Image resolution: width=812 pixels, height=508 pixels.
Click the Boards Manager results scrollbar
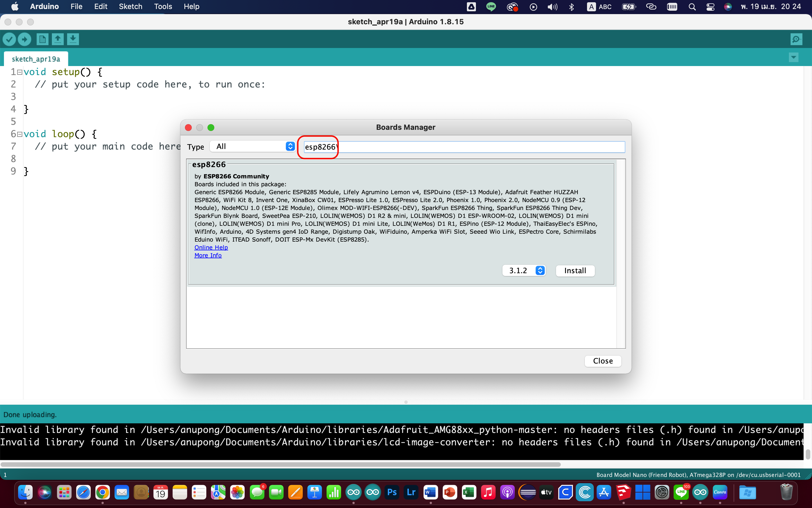tap(621, 254)
